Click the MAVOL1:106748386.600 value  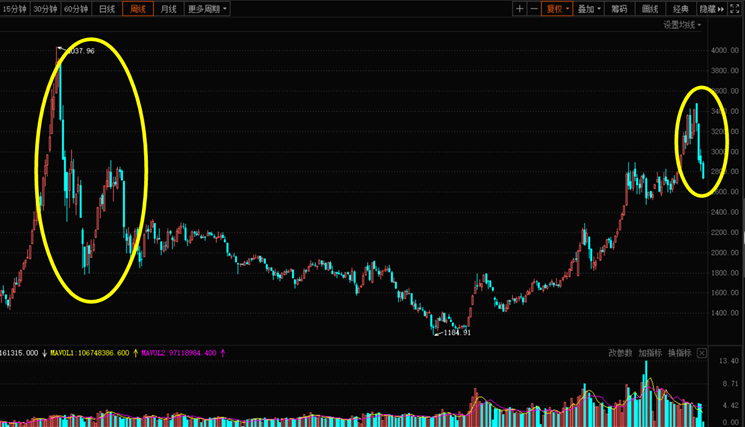click(90, 353)
